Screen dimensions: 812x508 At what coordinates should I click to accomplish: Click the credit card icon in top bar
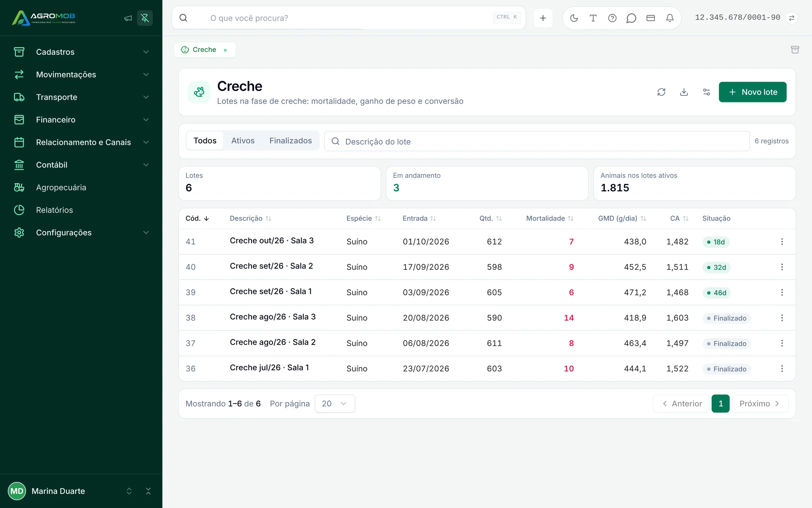coord(650,18)
